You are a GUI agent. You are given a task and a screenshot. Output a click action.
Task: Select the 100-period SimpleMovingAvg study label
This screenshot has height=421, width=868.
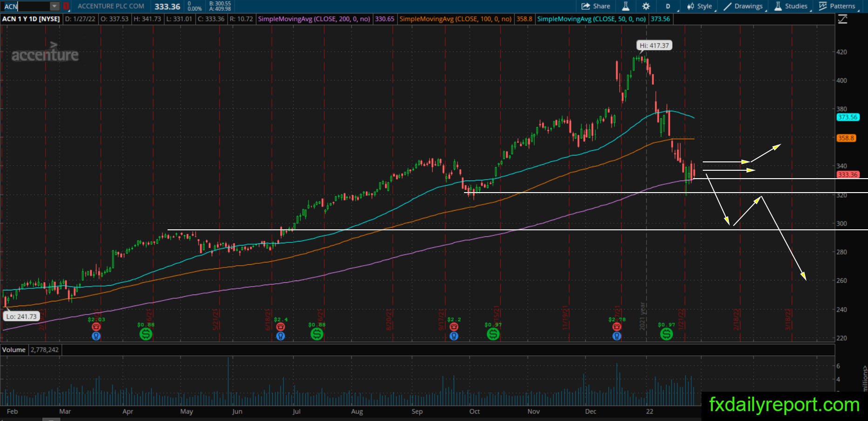click(456, 19)
